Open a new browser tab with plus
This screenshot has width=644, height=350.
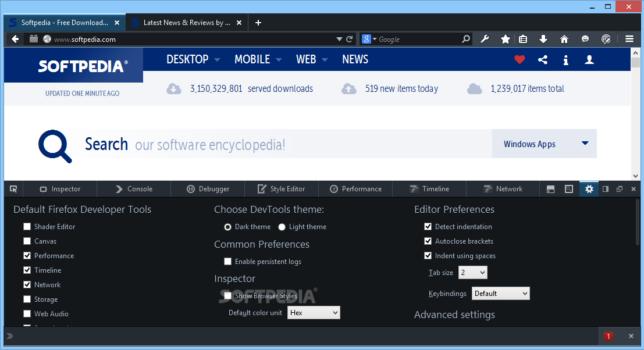258,23
